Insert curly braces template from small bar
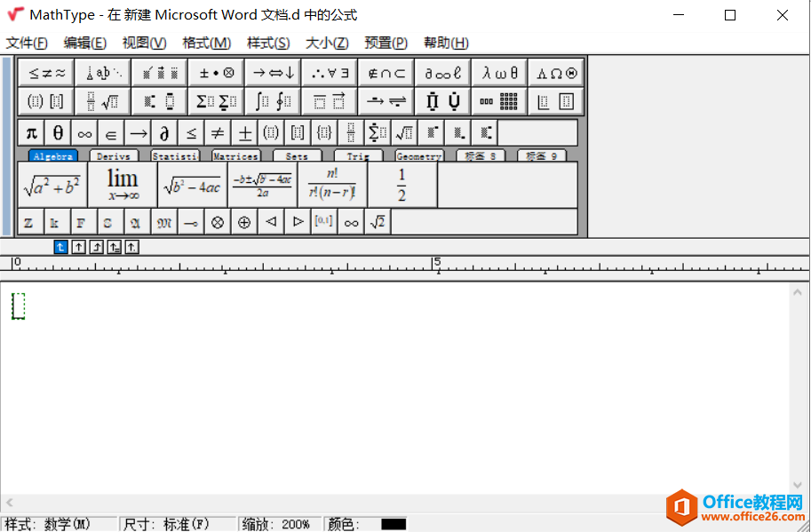811x532 pixels. click(x=324, y=133)
